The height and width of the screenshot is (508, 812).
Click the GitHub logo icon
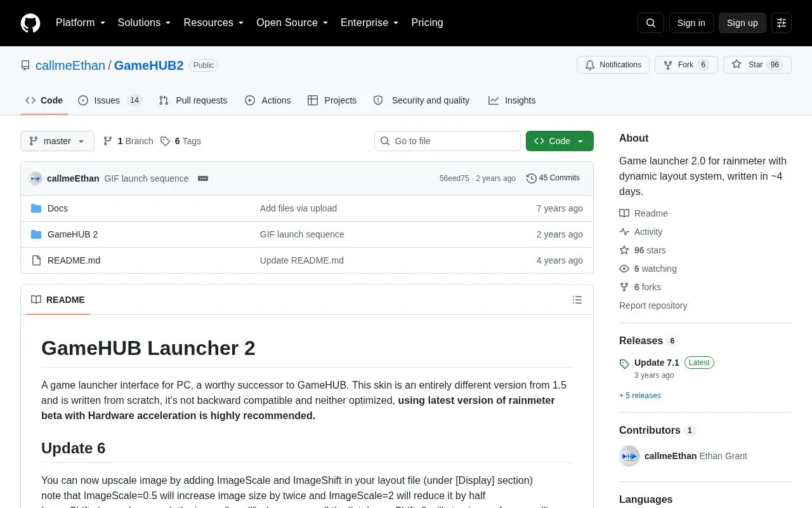[x=30, y=23]
